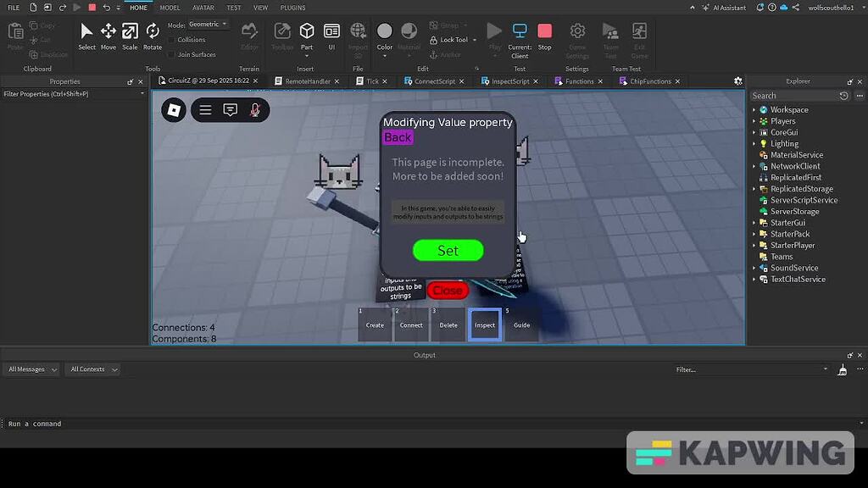Open the RemoteHandler script tab
The height and width of the screenshot is (488, 868).
(x=308, y=81)
